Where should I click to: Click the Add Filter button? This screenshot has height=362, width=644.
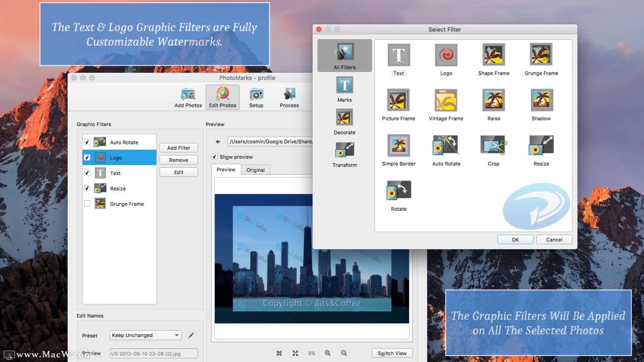point(179,148)
